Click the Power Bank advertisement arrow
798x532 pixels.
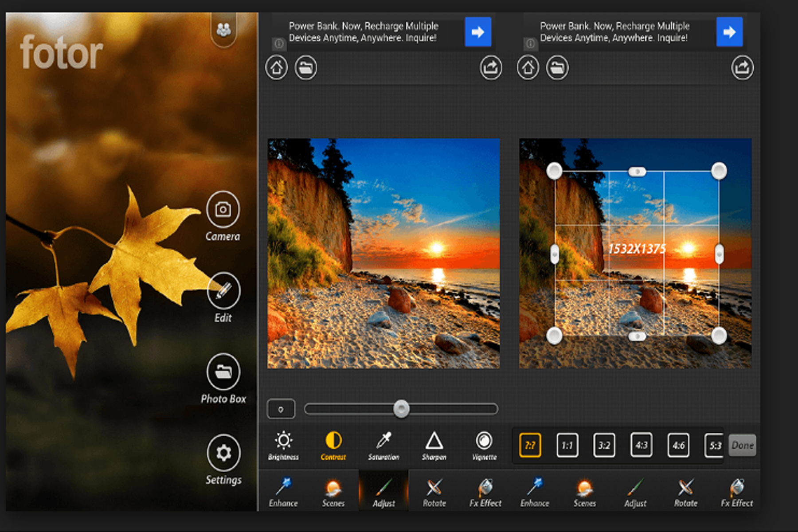pyautogui.click(x=477, y=31)
